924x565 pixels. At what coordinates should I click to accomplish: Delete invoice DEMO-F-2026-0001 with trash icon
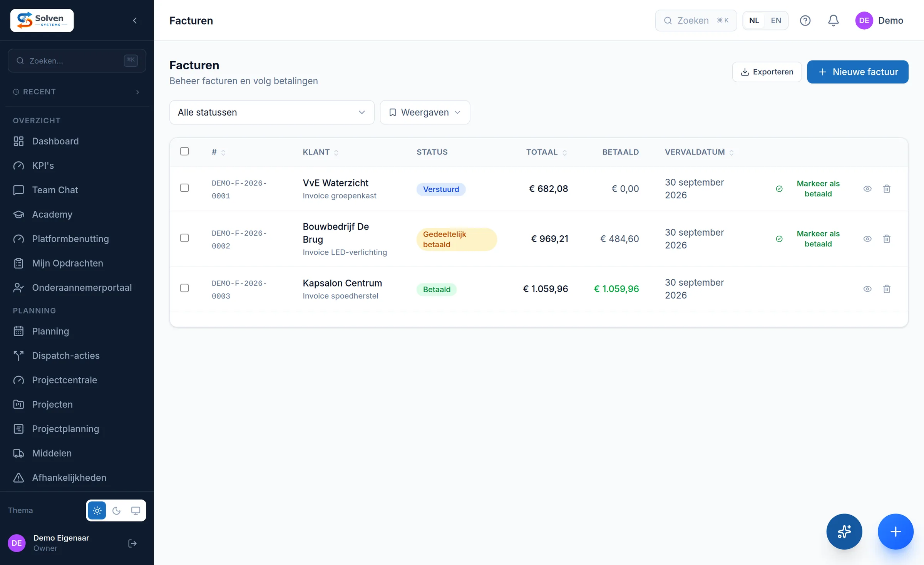point(887,189)
